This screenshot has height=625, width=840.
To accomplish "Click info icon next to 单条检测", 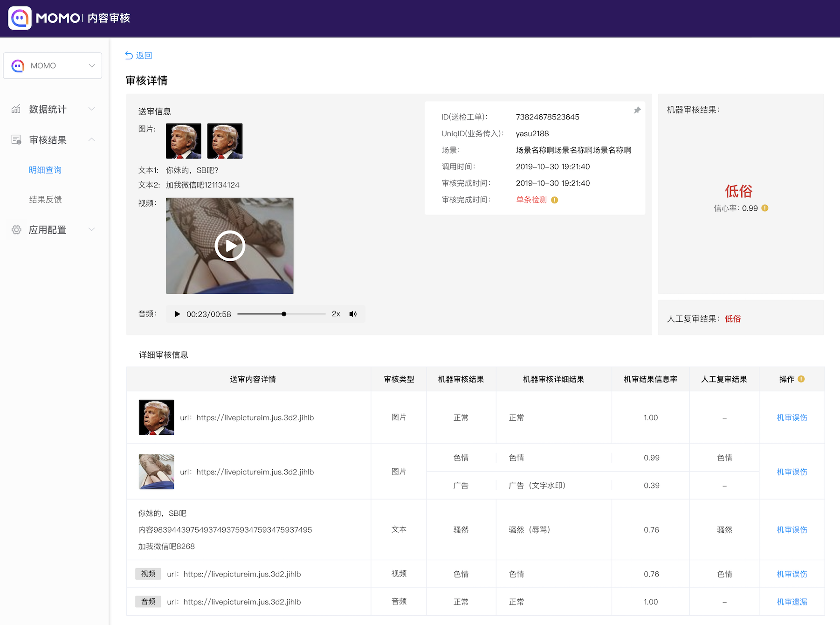I will [555, 200].
